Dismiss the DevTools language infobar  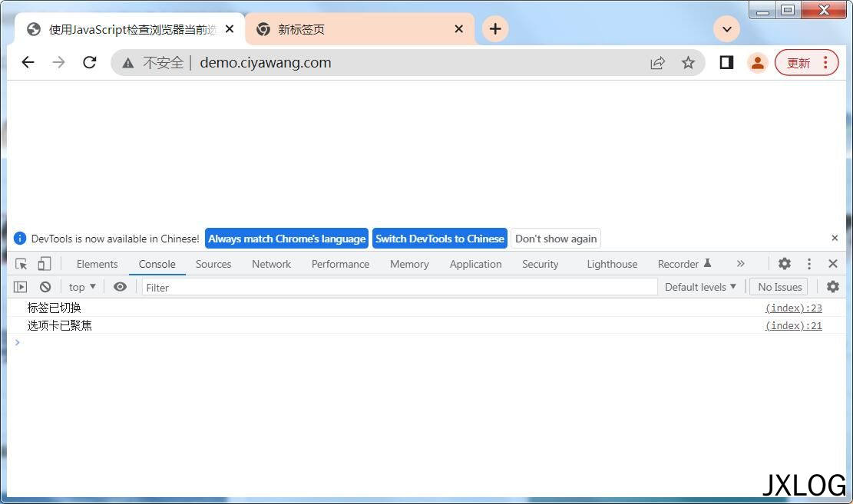tap(835, 238)
